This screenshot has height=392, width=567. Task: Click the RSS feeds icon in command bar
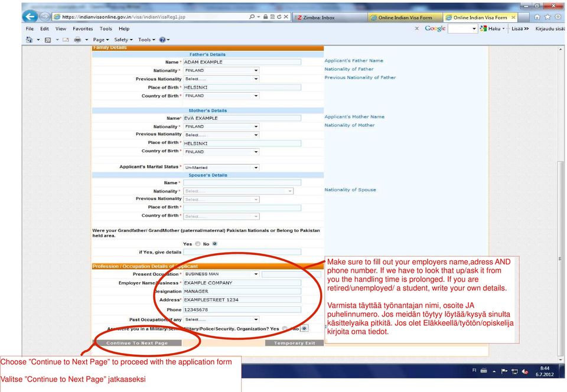[48, 40]
